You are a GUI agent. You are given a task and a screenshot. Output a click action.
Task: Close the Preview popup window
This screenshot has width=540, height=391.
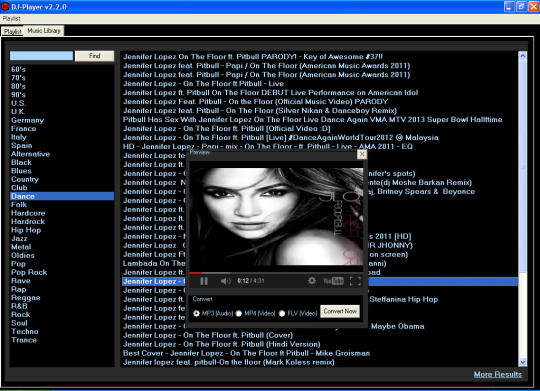[362, 154]
